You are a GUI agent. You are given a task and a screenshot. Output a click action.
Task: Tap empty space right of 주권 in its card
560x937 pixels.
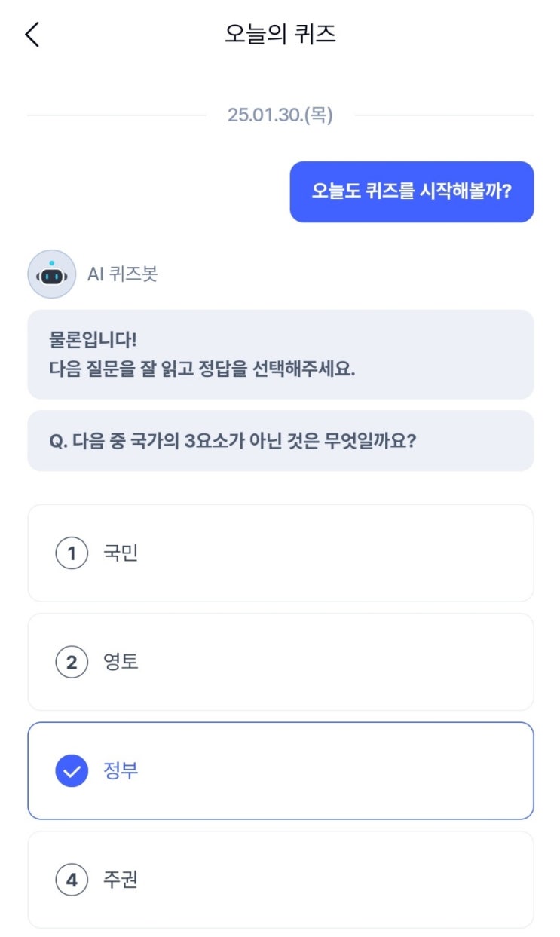point(339,880)
